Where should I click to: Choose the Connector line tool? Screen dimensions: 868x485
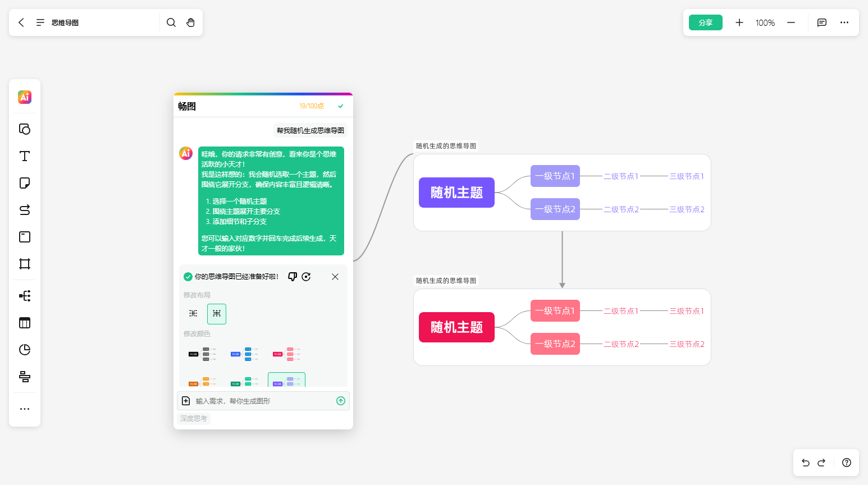(25, 210)
